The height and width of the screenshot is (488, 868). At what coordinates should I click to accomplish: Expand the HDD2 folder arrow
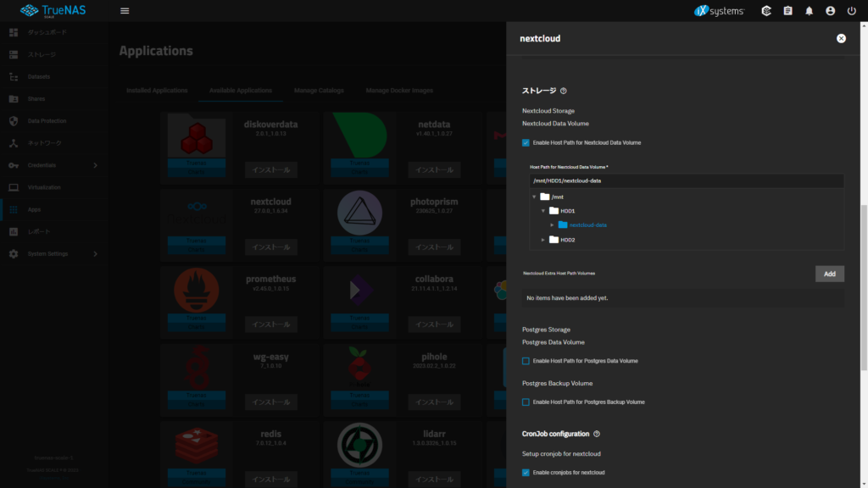[543, 240]
